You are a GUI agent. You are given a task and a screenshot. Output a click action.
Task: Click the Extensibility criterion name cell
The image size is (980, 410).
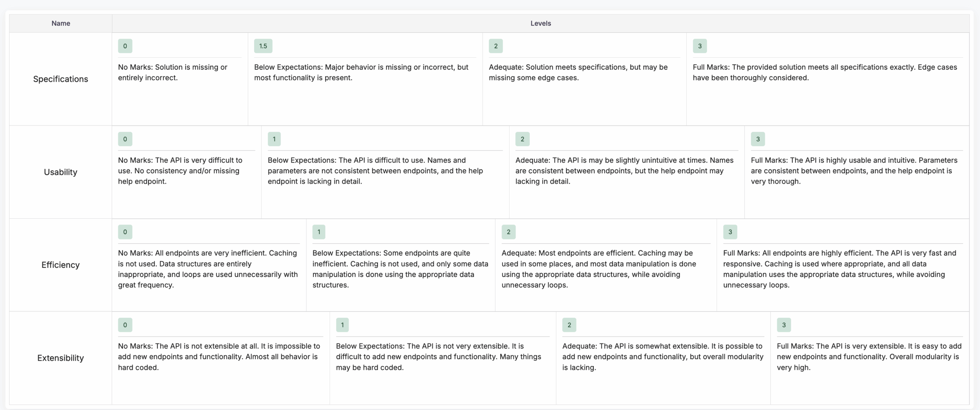point(60,358)
